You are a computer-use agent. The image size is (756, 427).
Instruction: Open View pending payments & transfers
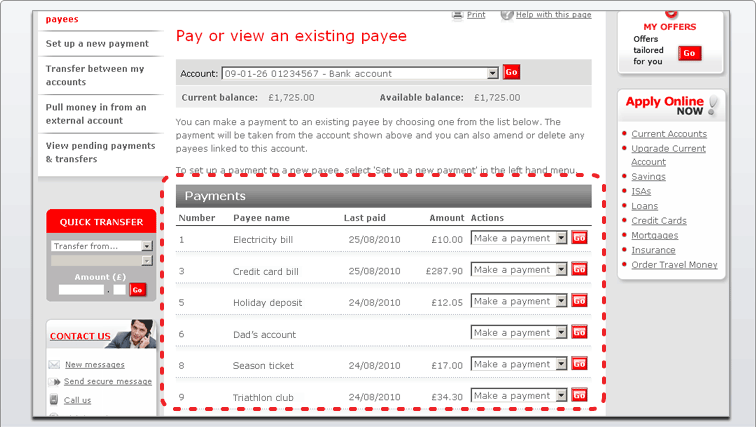pyautogui.click(x=100, y=152)
